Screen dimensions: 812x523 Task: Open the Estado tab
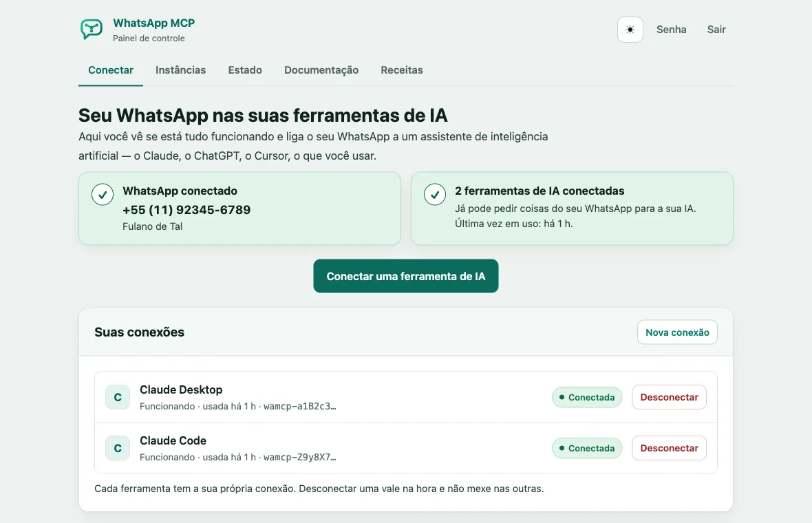pyautogui.click(x=245, y=70)
